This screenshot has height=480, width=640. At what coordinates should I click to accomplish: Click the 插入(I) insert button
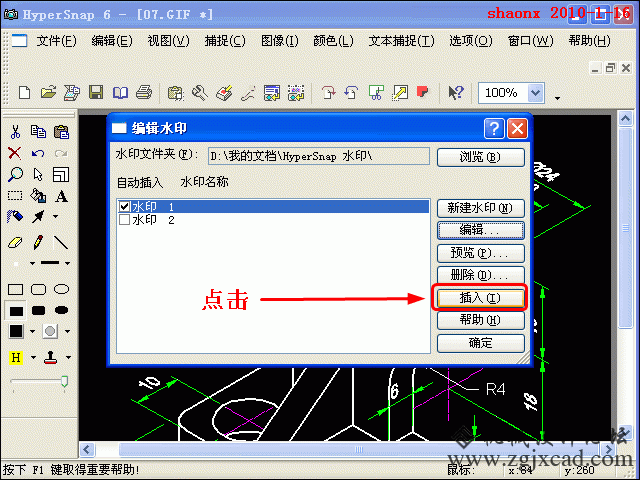[x=480, y=298]
